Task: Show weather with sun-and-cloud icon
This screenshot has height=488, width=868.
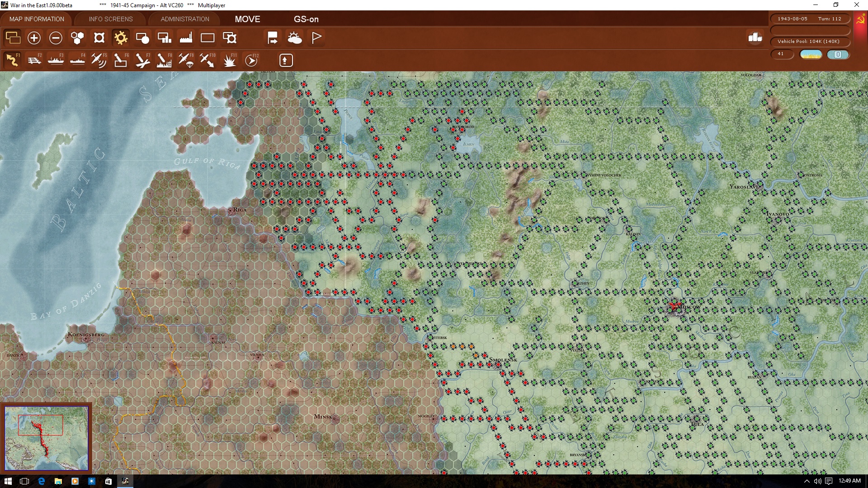Action: [294, 38]
